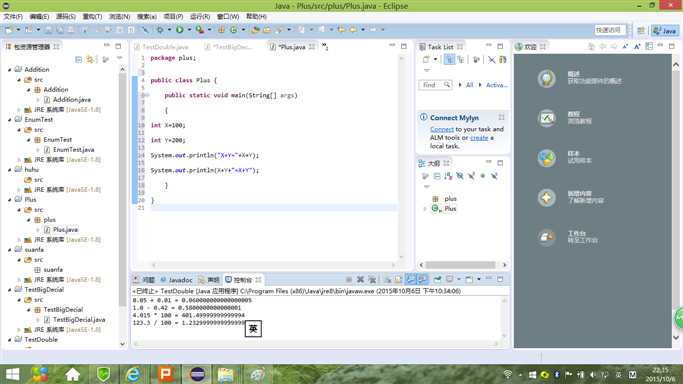Image resolution: width=683 pixels, height=384 pixels.
Task: Click the New Java Class toolbar icon
Action: [x=233, y=30]
